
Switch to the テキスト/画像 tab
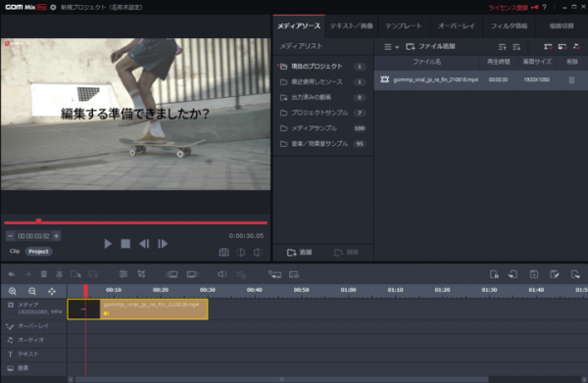coord(352,25)
